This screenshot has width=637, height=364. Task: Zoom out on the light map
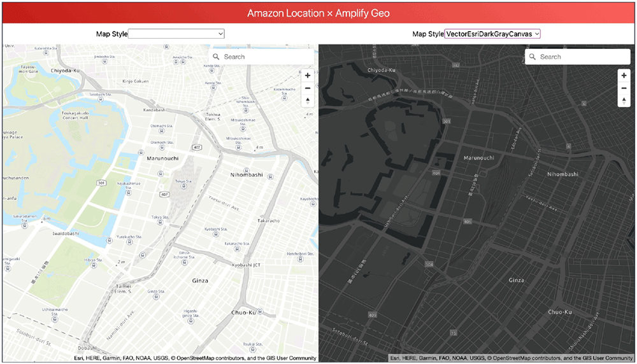tap(308, 88)
